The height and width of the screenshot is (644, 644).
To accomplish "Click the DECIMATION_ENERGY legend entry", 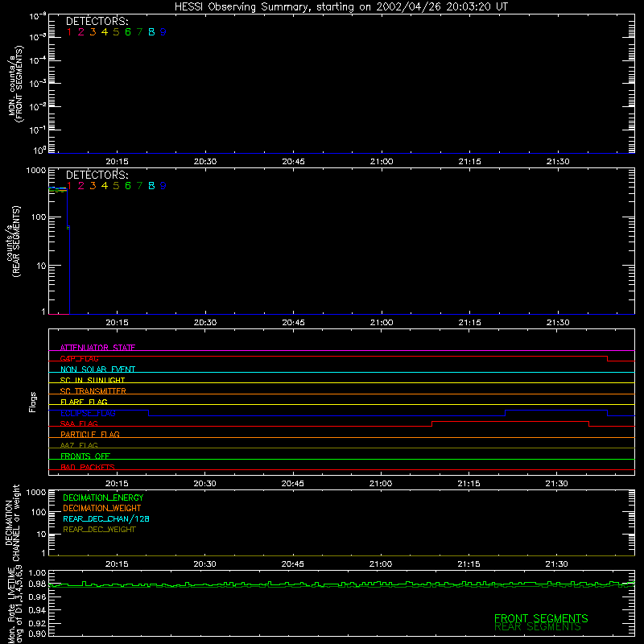I will coord(103,497).
